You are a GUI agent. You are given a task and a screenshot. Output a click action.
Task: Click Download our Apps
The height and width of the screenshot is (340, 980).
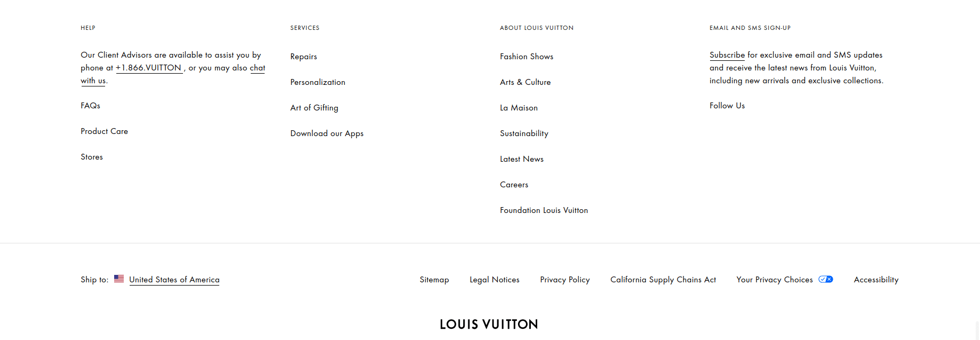[326, 133]
